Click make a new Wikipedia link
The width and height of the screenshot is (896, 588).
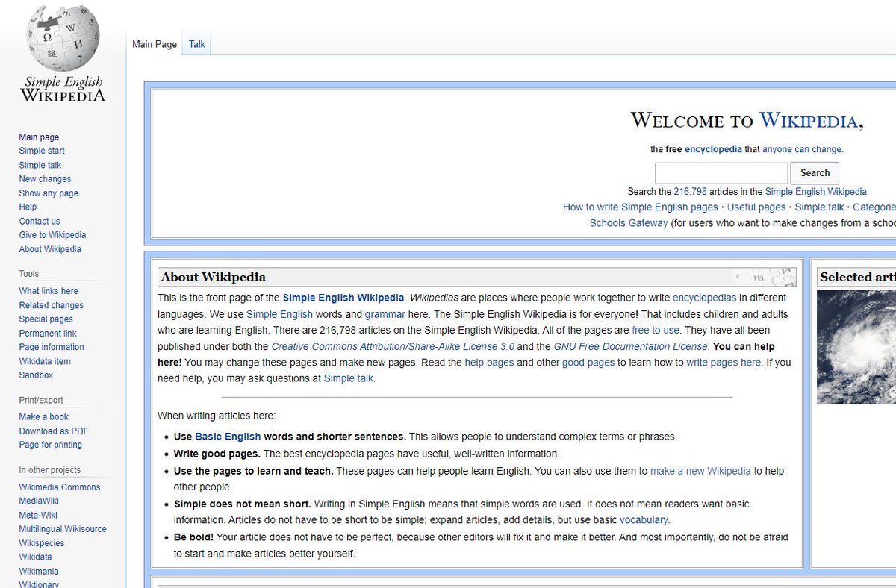coord(700,471)
